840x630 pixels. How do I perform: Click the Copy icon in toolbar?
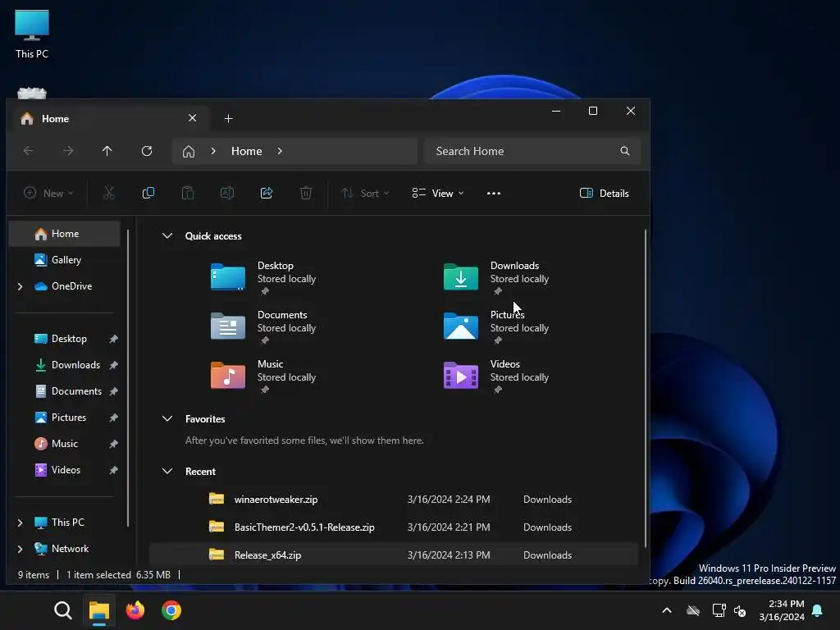click(x=148, y=193)
